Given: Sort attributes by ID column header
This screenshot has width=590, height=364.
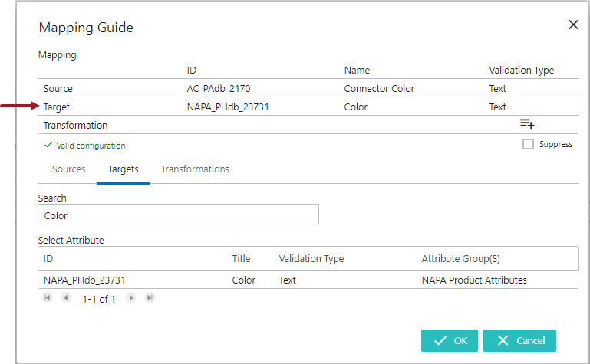Looking at the screenshot, I should coord(48,259).
